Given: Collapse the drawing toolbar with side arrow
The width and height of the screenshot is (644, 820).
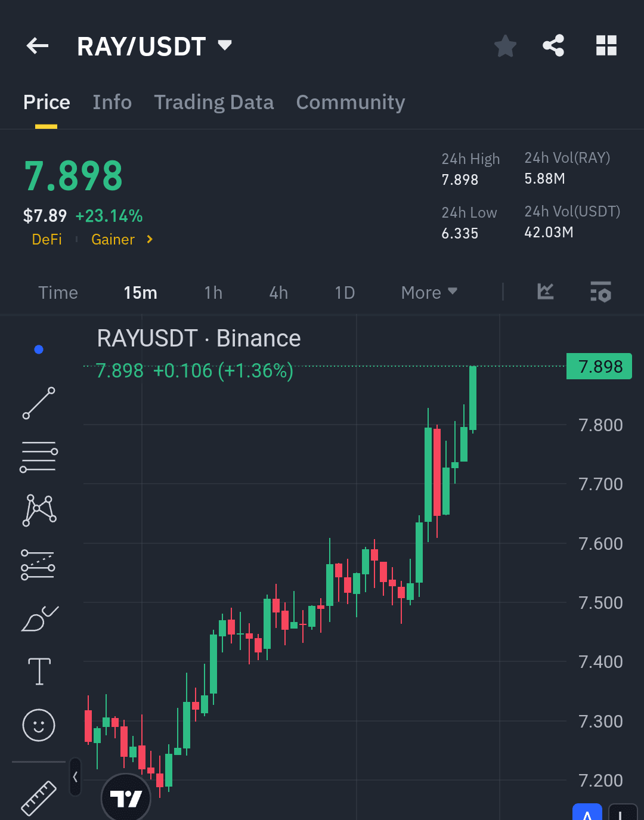Looking at the screenshot, I should pyautogui.click(x=75, y=777).
